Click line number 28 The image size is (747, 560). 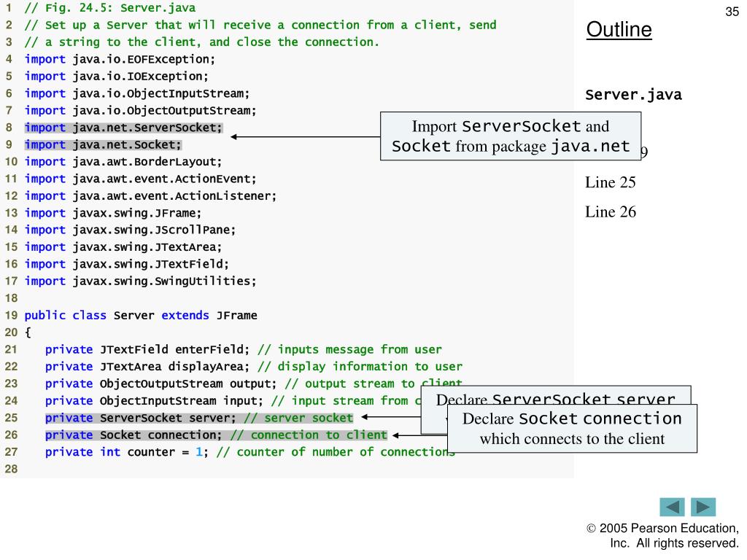11,469
